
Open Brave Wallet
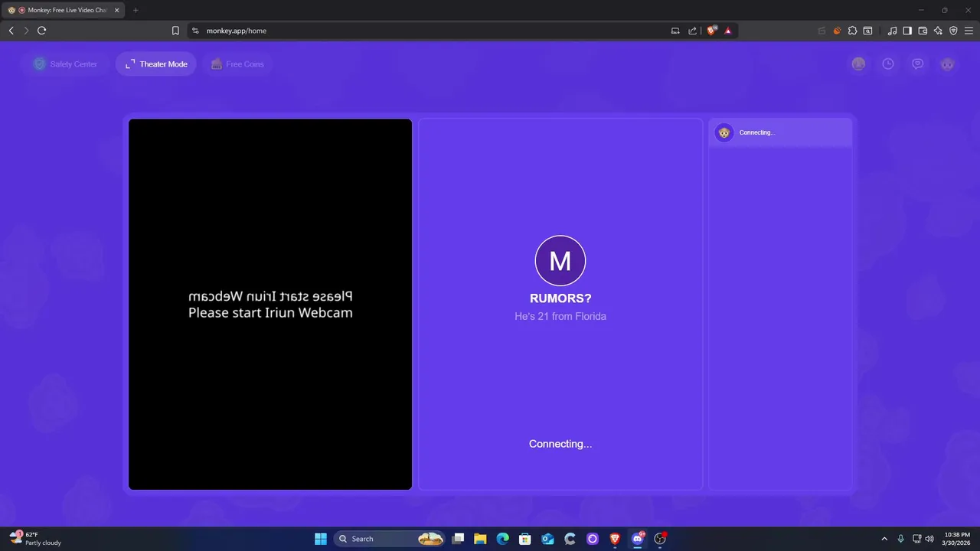click(923, 31)
